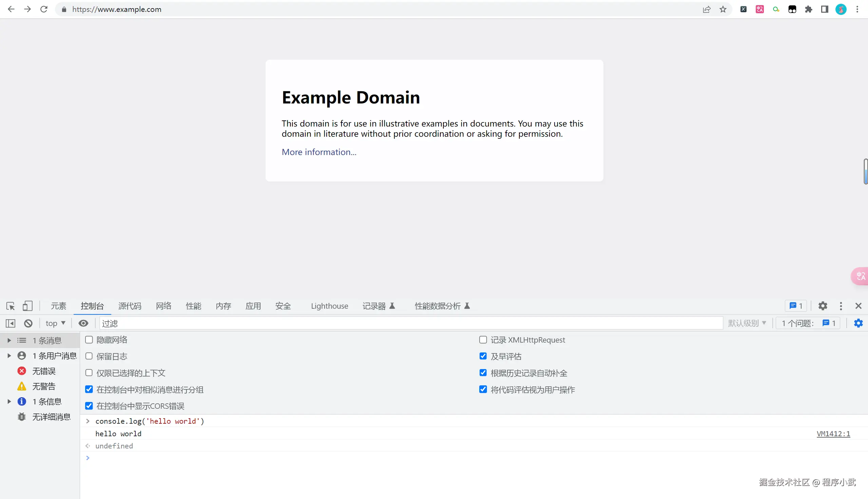Create live expression with eye icon

(x=83, y=323)
